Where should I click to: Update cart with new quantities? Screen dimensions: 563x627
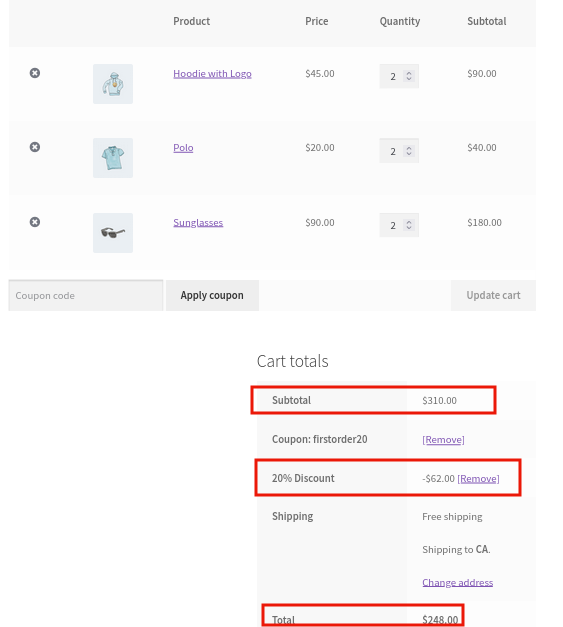[493, 296]
